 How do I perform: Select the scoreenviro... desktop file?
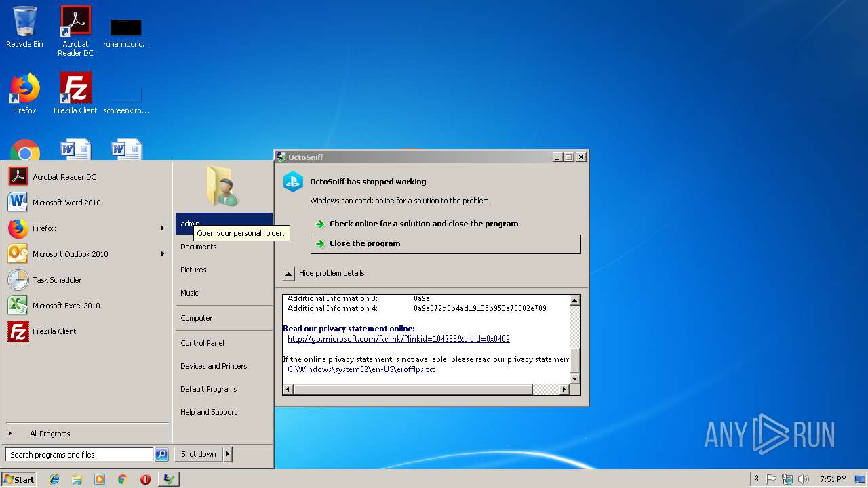[126, 98]
